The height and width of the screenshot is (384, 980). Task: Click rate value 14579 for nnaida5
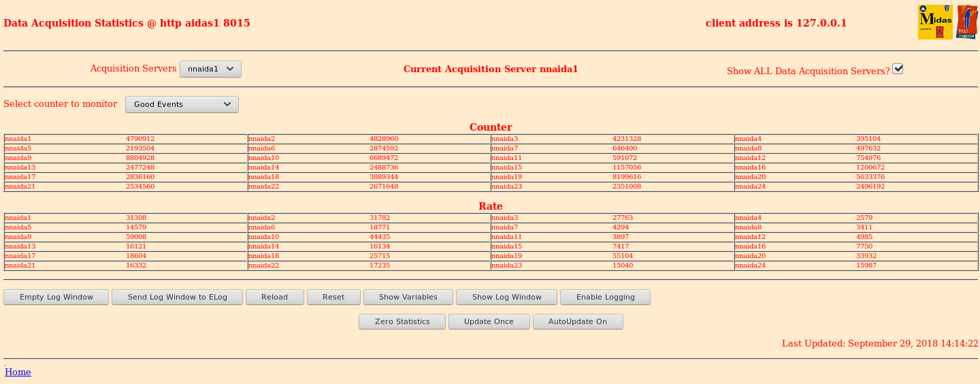pyautogui.click(x=136, y=227)
